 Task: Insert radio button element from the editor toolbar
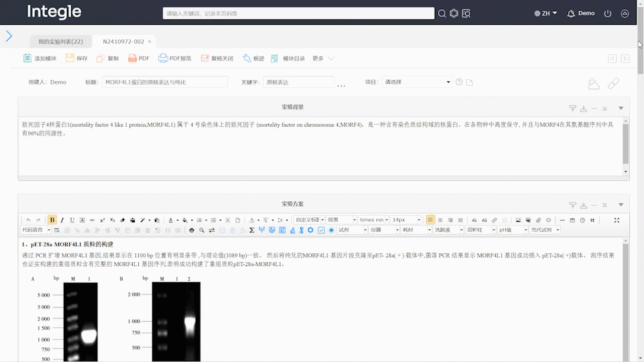pyautogui.click(x=331, y=230)
